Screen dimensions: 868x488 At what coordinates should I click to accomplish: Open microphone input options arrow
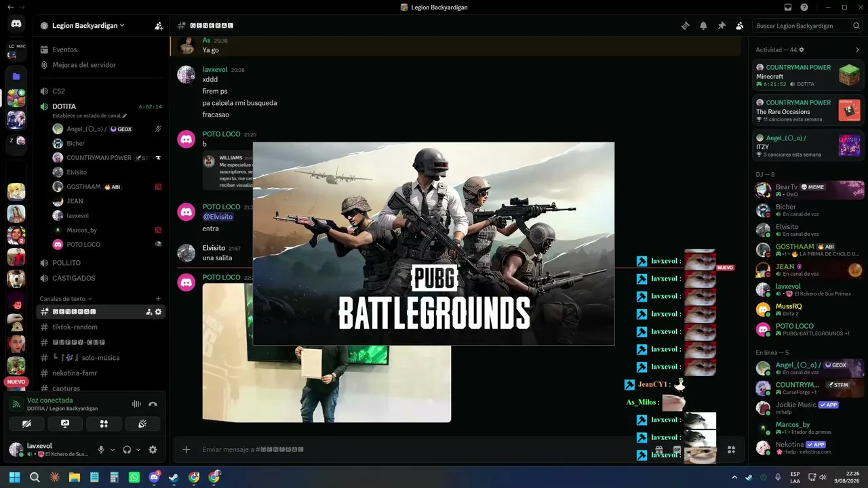[112, 449]
